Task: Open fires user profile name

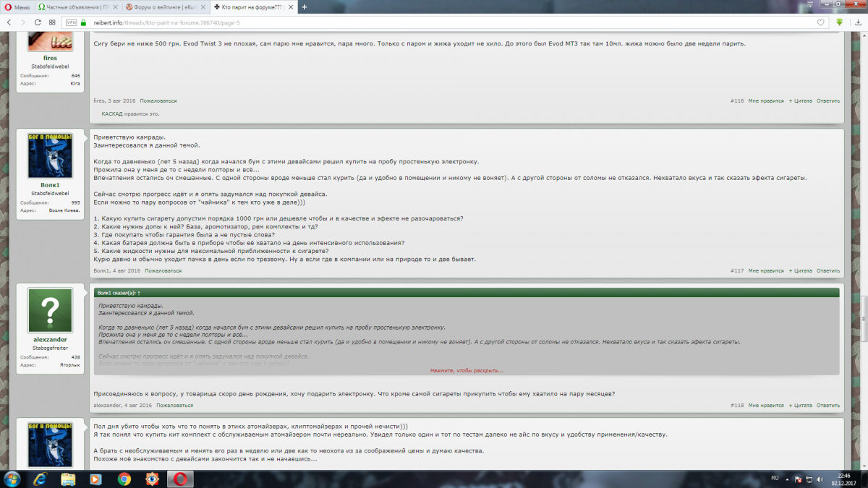Action: [x=50, y=57]
